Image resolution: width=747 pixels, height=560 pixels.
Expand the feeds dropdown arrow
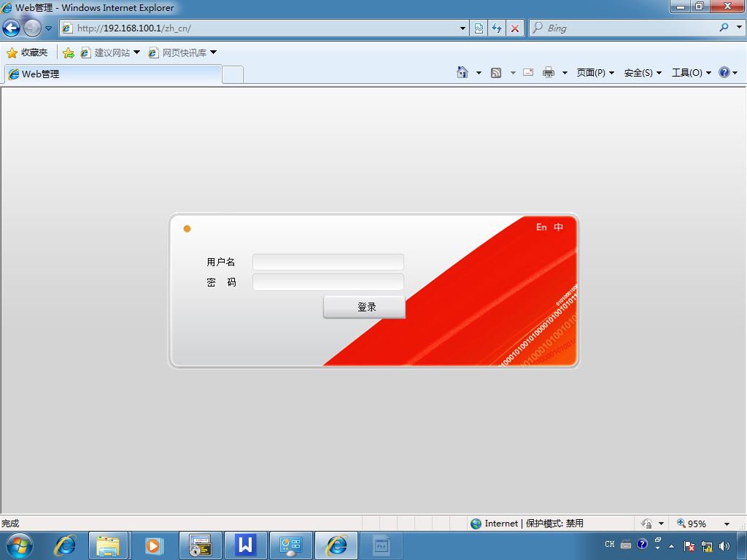[513, 73]
